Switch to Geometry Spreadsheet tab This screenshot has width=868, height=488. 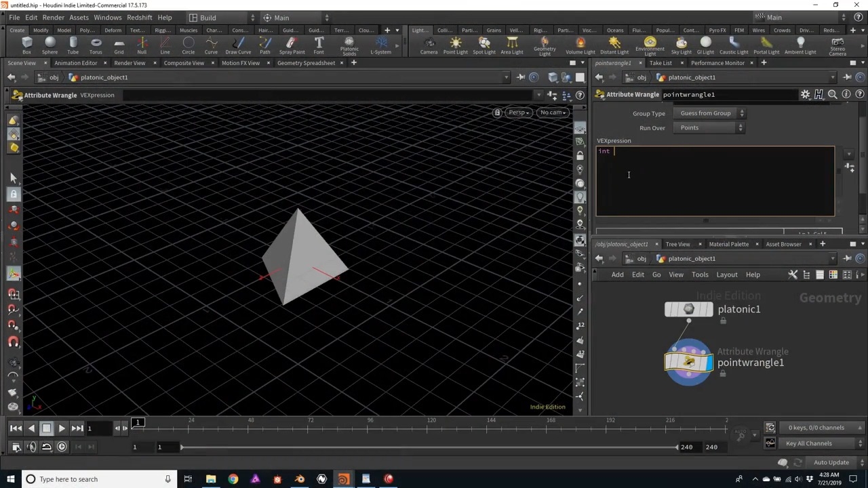[x=306, y=63]
